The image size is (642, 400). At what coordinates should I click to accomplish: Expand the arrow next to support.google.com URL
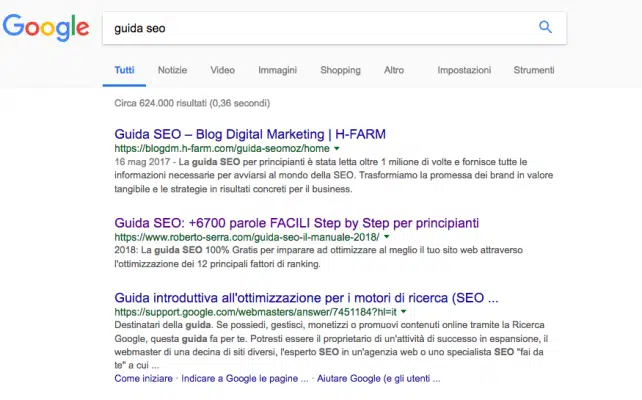(x=404, y=312)
